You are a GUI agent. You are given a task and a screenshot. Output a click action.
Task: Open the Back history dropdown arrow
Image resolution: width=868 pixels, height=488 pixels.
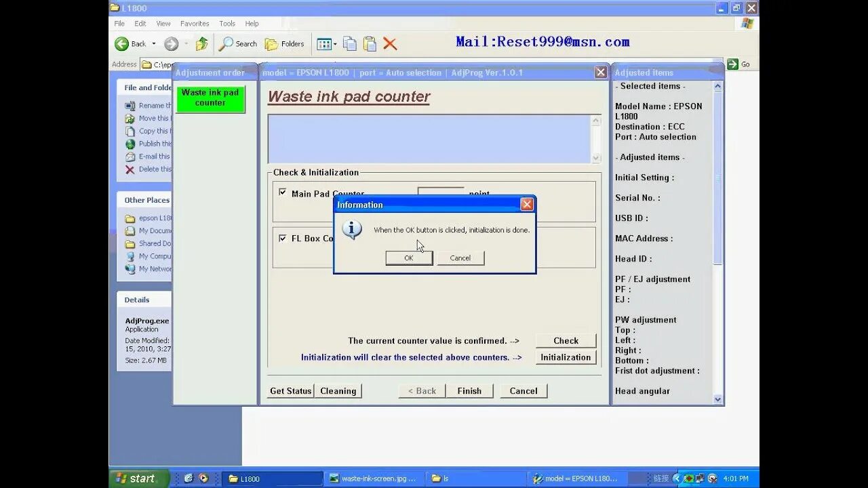pyautogui.click(x=154, y=44)
